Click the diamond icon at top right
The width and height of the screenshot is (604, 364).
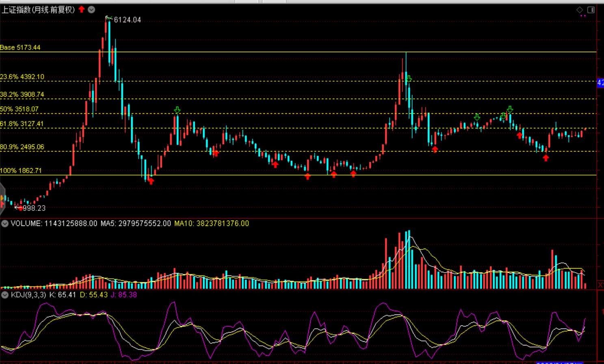(x=580, y=10)
